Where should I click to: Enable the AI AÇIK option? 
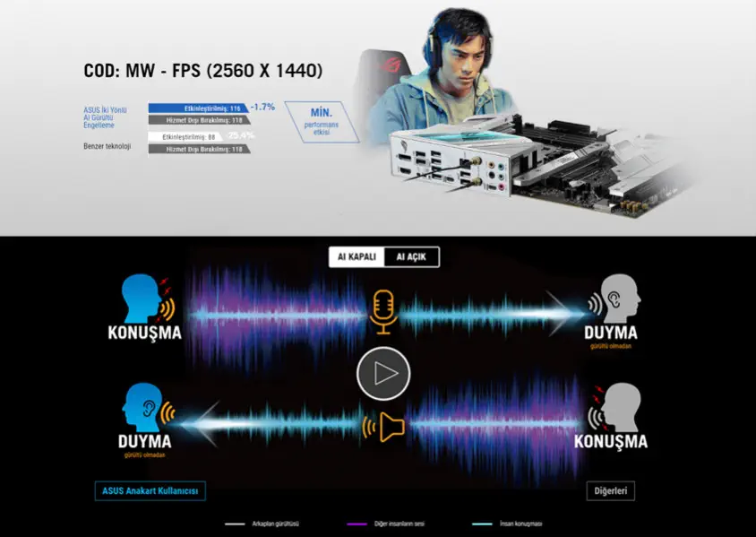411,257
